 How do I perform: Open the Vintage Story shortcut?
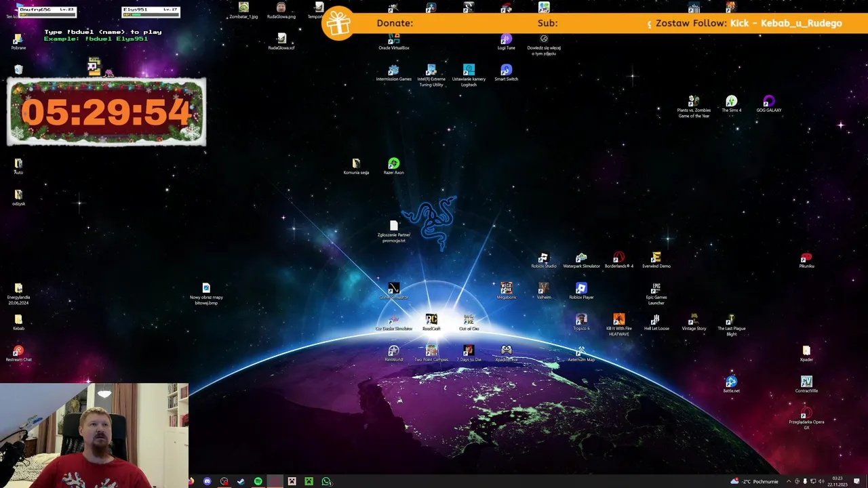tap(694, 323)
